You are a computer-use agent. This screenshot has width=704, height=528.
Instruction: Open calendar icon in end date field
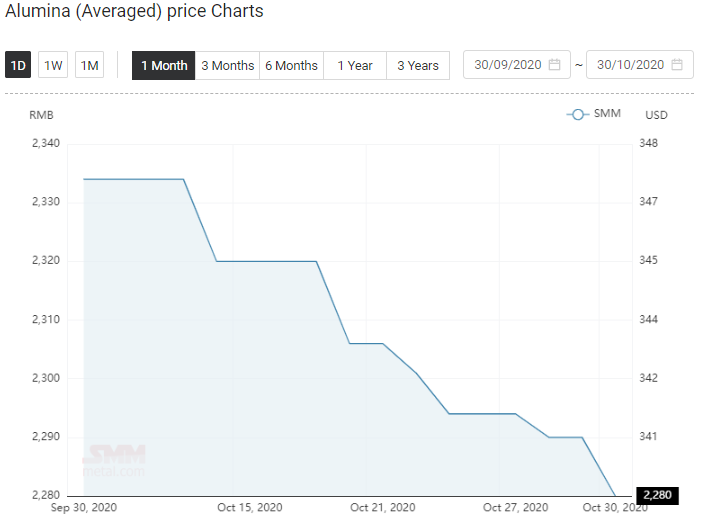[x=677, y=65]
